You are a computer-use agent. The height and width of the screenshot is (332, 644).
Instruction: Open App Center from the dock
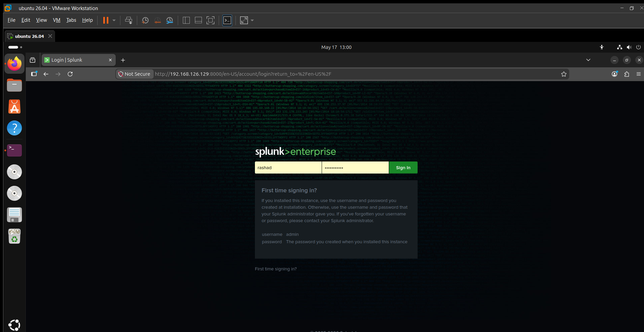click(x=14, y=107)
